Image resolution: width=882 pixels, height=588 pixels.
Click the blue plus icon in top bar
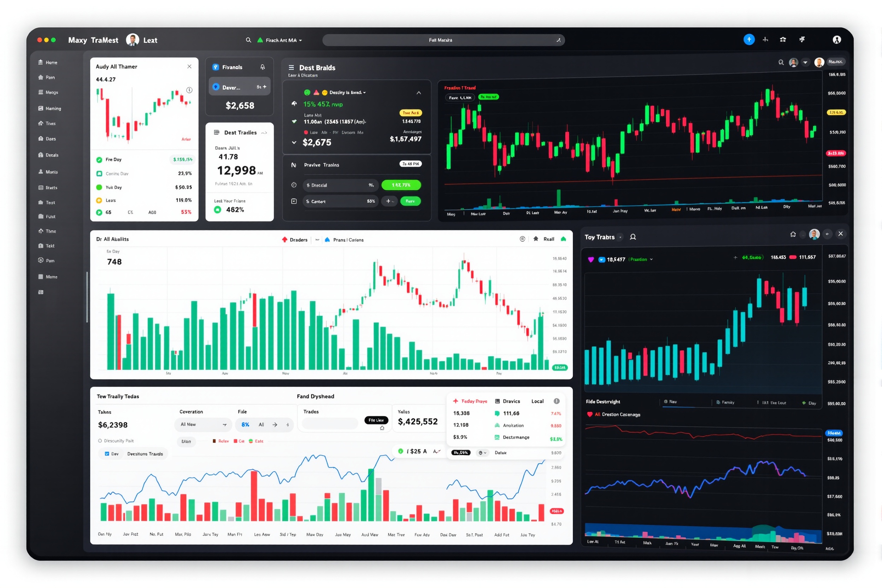[x=748, y=39]
